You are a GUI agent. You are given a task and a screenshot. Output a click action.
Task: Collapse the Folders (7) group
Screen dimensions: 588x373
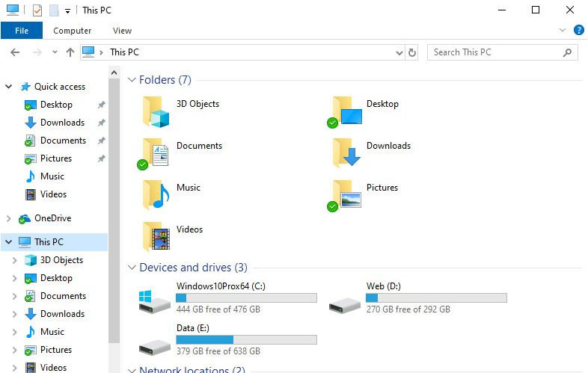[x=132, y=80]
